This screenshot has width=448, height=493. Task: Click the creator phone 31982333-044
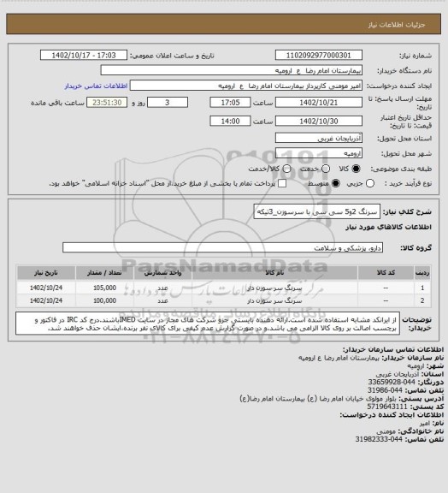[x=379, y=440]
